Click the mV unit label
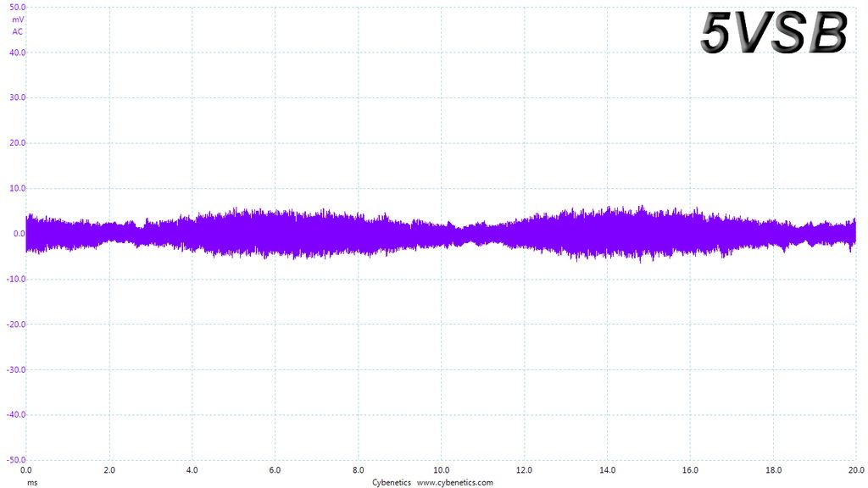The width and height of the screenshot is (868, 488). pyautogui.click(x=18, y=19)
